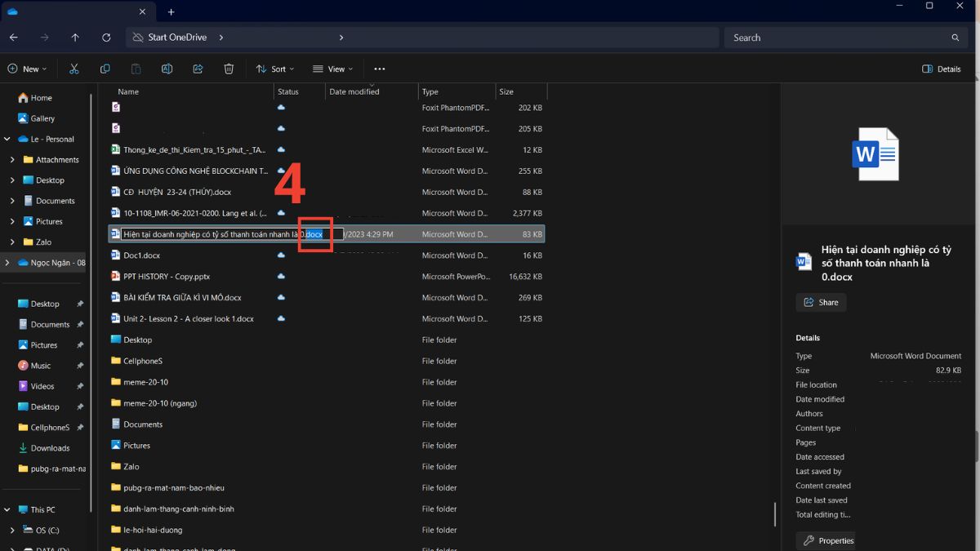Go up one folder level
The image size is (980, 551).
coord(75,38)
